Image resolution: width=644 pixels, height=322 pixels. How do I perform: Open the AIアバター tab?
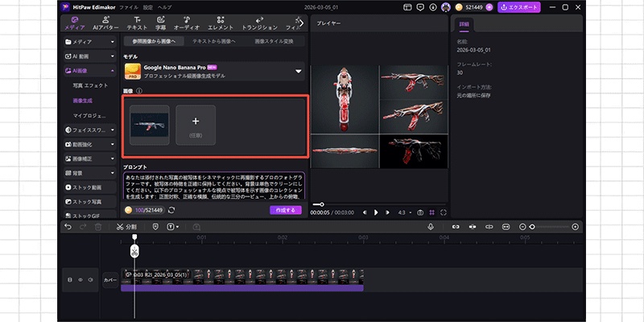(x=105, y=23)
